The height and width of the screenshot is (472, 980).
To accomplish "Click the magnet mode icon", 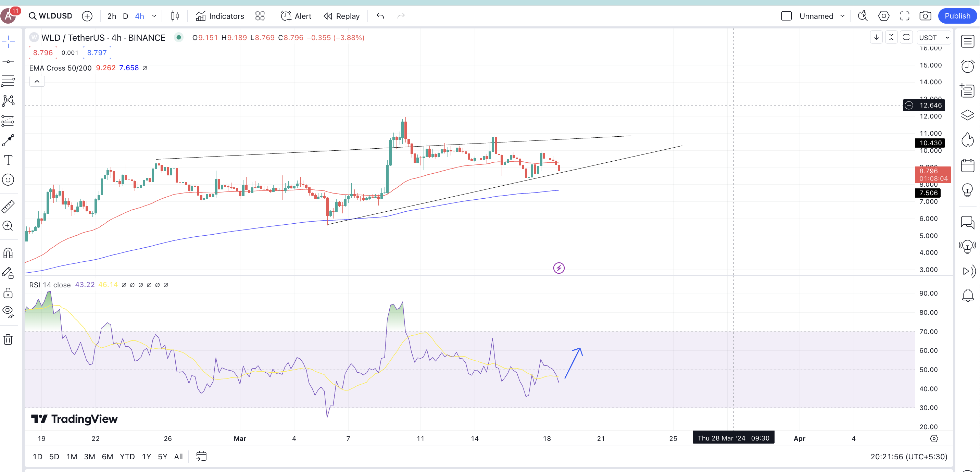I will coord(8,253).
